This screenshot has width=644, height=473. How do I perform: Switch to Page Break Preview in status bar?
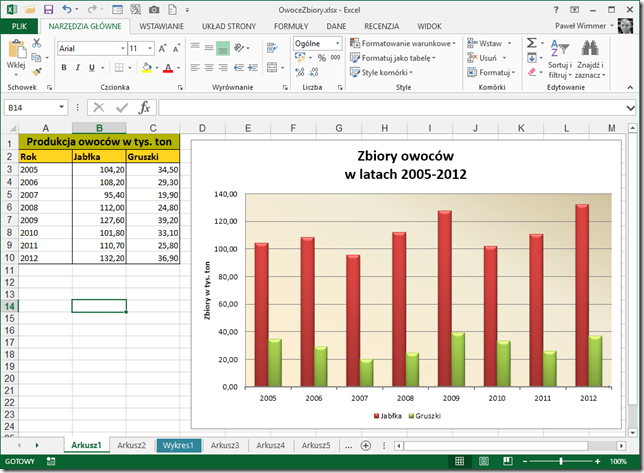pos(508,462)
